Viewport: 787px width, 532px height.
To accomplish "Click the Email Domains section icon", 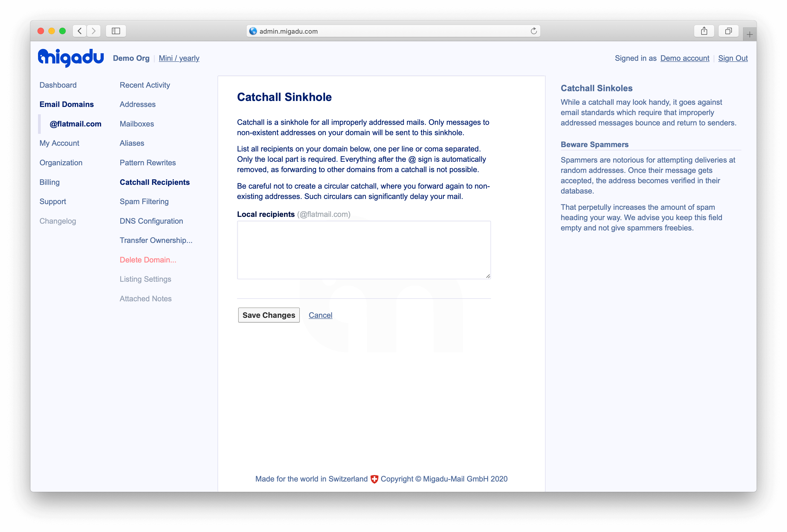I will coord(67,104).
